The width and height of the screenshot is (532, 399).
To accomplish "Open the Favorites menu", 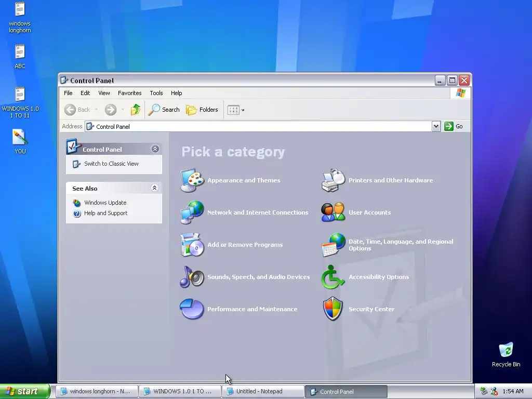I will click(x=129, y=93).
